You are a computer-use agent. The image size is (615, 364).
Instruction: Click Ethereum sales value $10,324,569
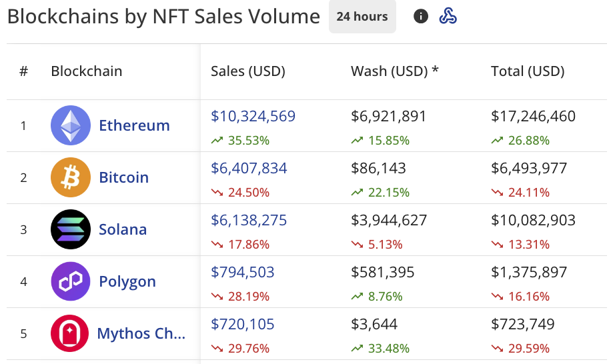253,117
